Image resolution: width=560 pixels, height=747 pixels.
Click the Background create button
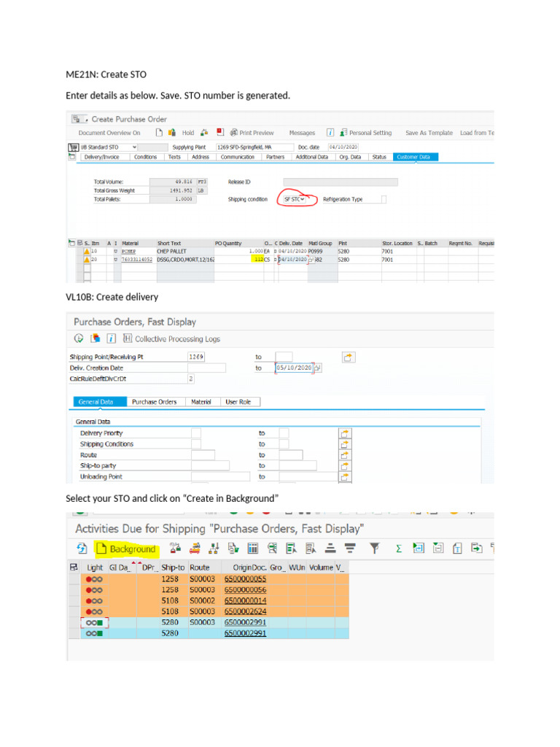point(126,549)
